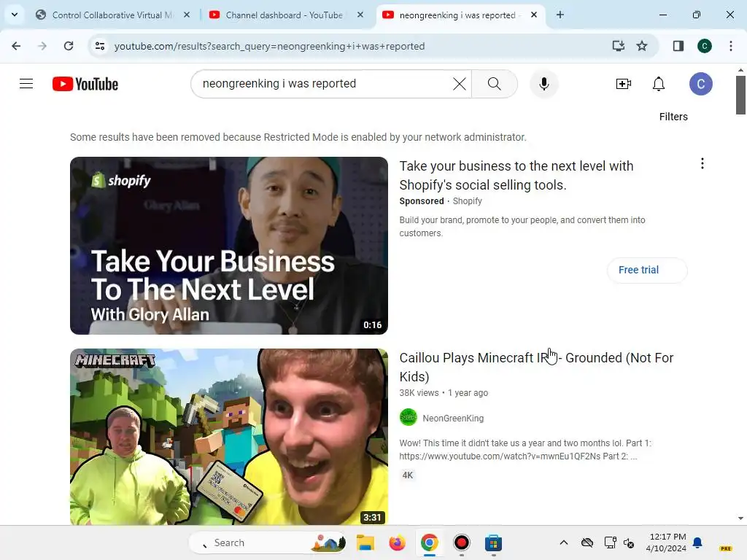Open YouTube account avatar menu

click(700, 84)
